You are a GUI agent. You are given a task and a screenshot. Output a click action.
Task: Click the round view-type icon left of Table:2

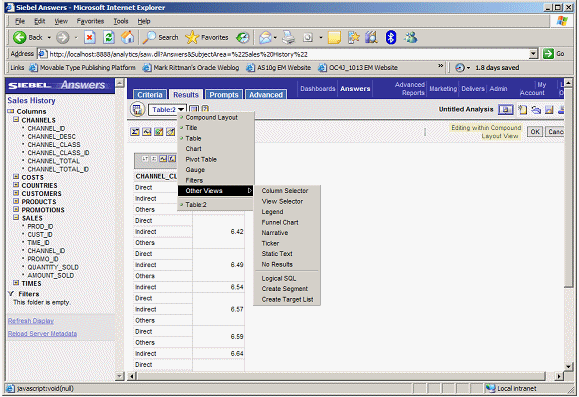[137, 110]
